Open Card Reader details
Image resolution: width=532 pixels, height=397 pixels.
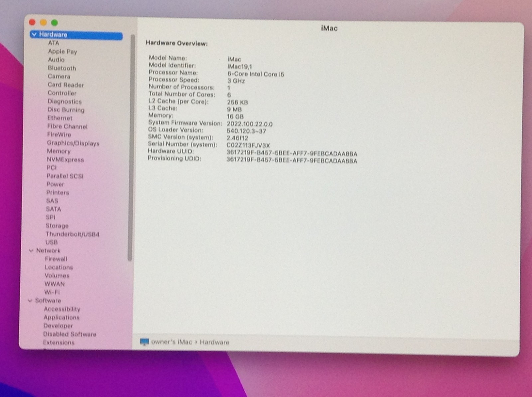66,85
